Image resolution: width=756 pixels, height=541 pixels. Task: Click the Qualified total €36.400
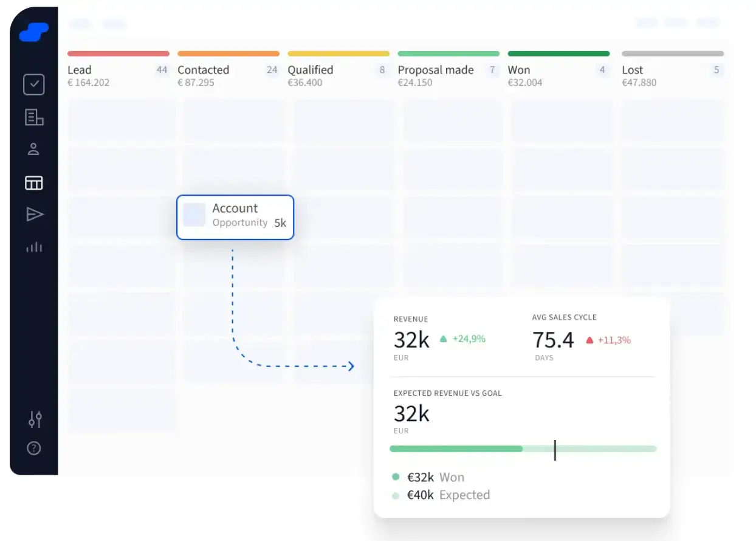click(x=305, y=83)
